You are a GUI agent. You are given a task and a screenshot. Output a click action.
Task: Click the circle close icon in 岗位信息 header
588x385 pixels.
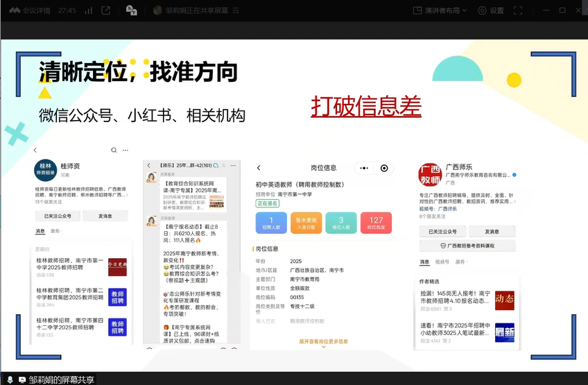coord(384,168)
